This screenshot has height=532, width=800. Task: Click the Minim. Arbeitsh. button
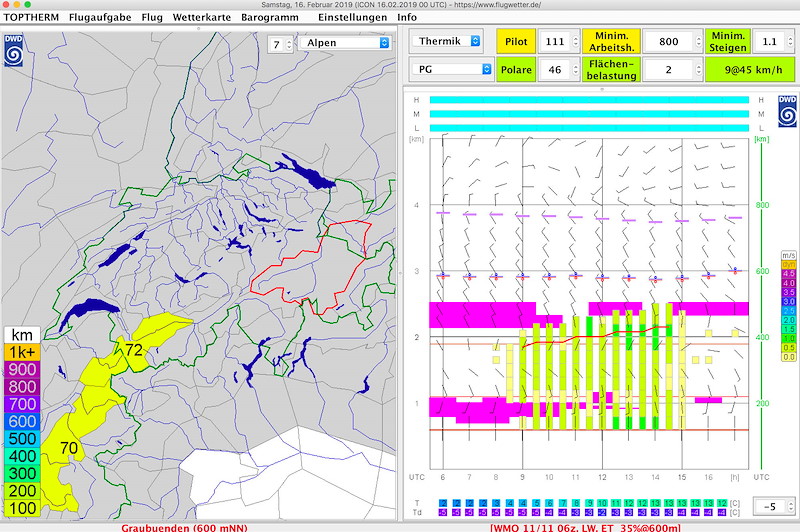[x=611, y=41]
